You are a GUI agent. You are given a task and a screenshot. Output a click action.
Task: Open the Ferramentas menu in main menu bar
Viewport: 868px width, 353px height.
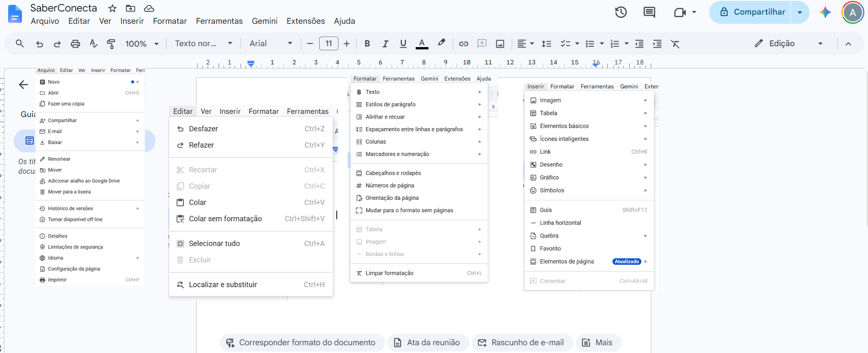pos(220,21)
